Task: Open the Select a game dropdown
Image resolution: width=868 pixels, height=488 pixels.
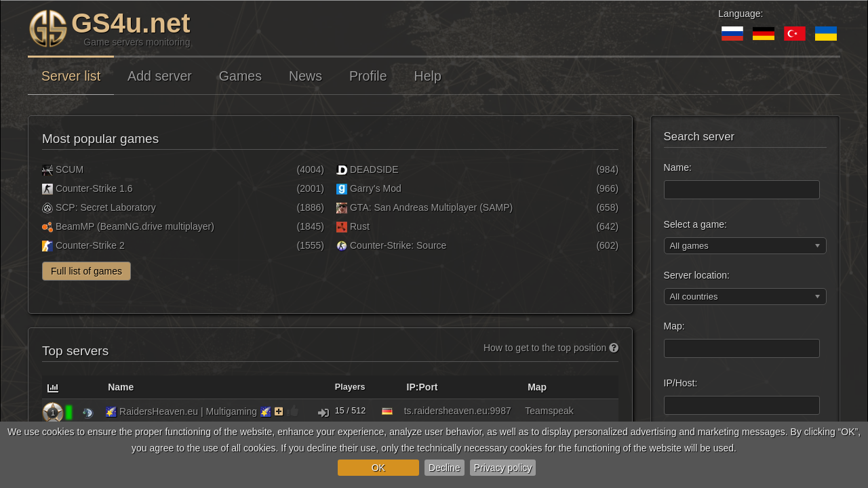Action: pyautogui.click(x=745, y=245)
